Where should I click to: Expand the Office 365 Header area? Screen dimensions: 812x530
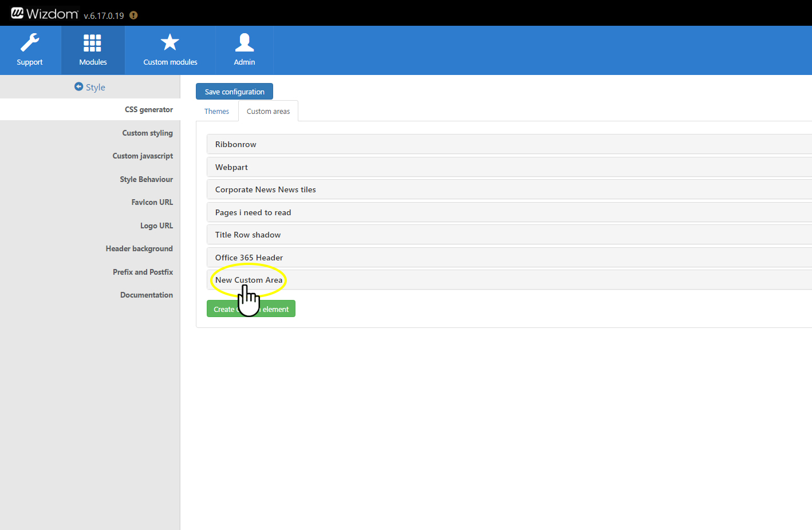click(x=249, y=258)
